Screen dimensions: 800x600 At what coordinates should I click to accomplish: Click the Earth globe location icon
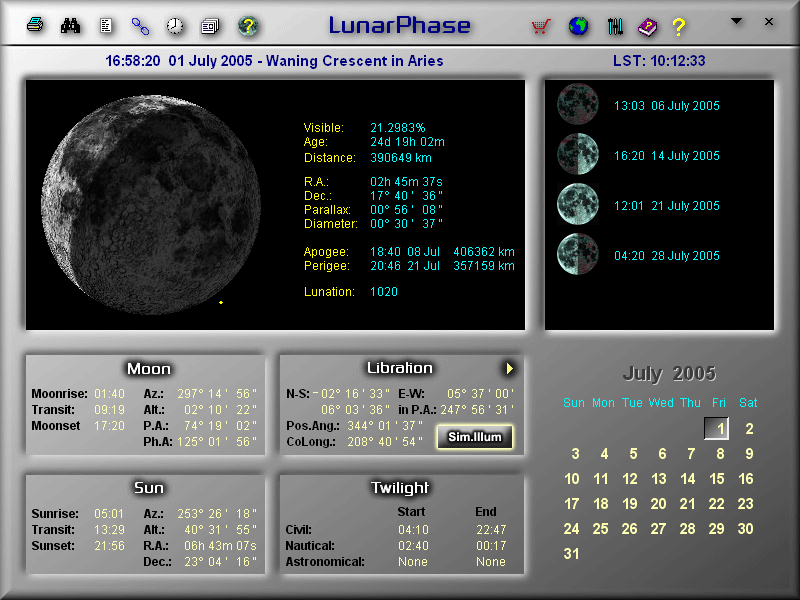[578, 26]
